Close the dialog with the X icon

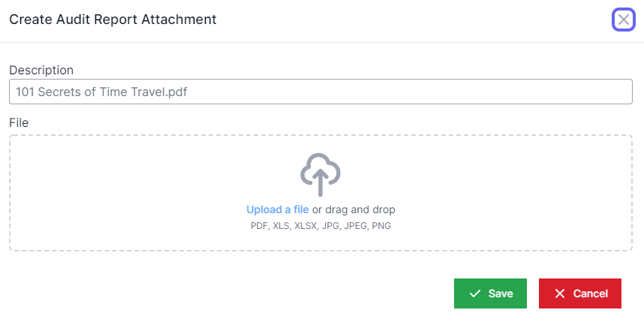pyautogui.click(x=624, y=20)
